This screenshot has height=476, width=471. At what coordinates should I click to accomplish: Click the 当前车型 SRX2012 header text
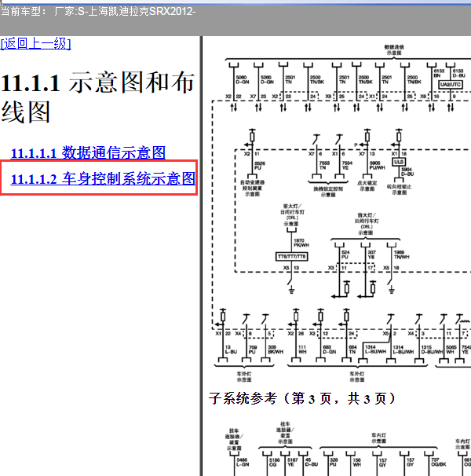[98, 12]
